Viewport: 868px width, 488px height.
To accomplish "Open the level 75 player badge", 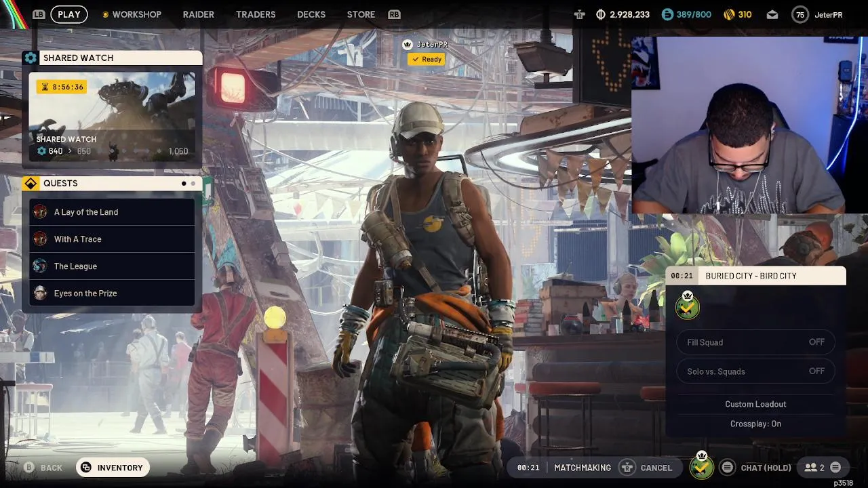I will tap(800, 14).
